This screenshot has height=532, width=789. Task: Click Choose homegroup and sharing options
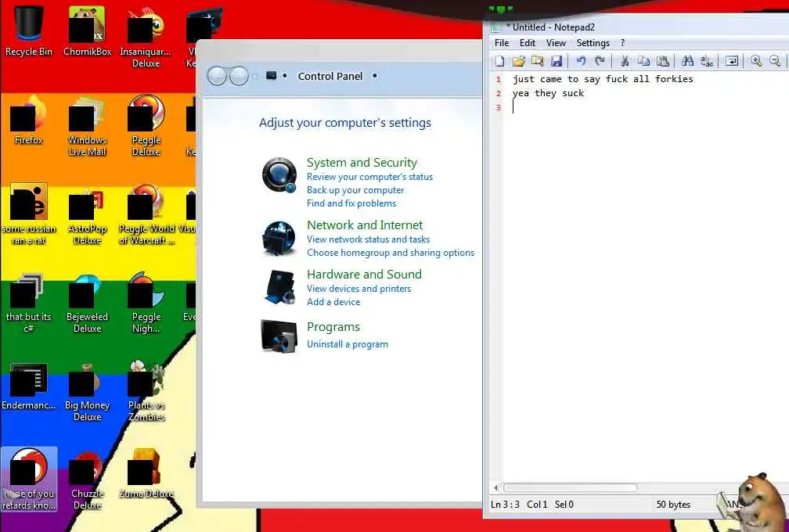pos(391,253)
